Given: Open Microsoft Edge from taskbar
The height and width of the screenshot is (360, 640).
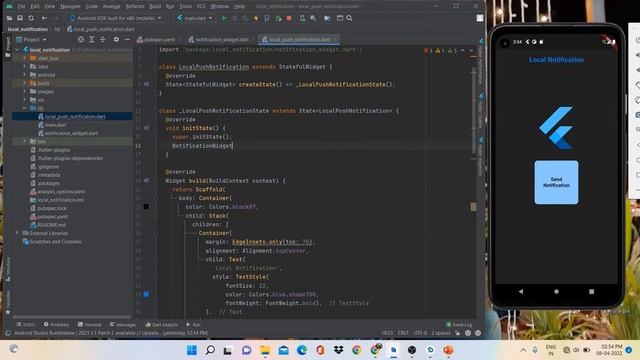Looking at the screenshot, I should 302,350.
